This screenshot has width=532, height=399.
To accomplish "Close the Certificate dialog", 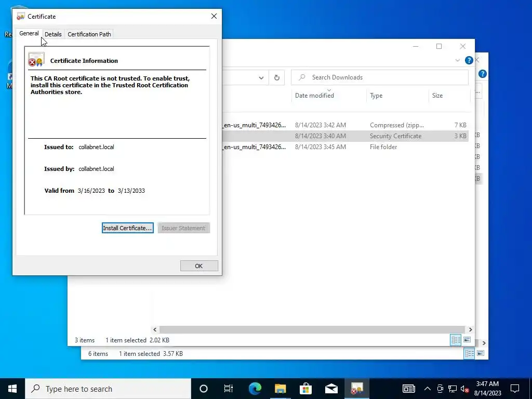I will tap(214, 16).
